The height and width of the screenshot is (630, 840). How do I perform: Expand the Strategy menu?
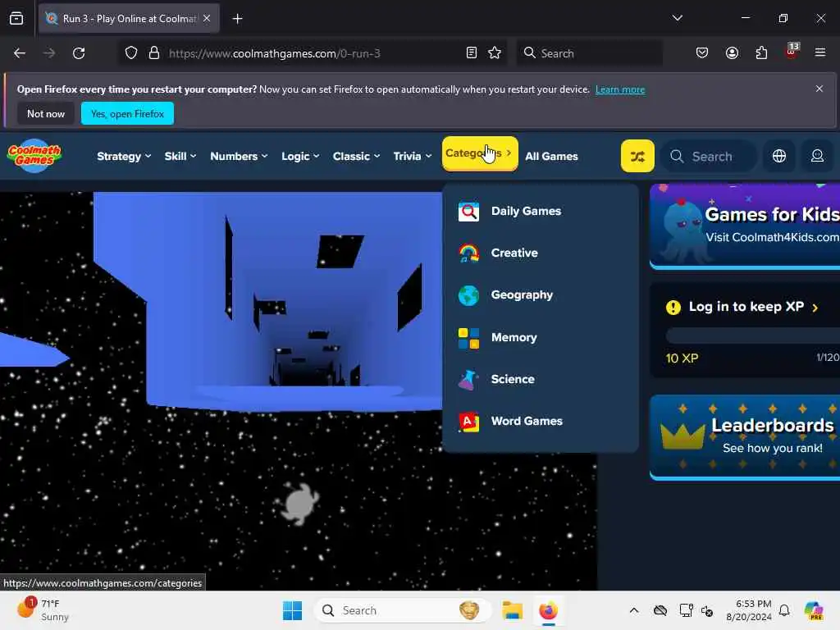(124, 157)
